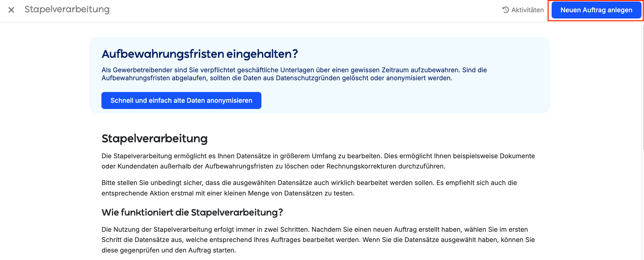644x260 pixels.
Task: Click Schnell und einfach alte Daten anonymisieren
Action: tap(181, 100)
